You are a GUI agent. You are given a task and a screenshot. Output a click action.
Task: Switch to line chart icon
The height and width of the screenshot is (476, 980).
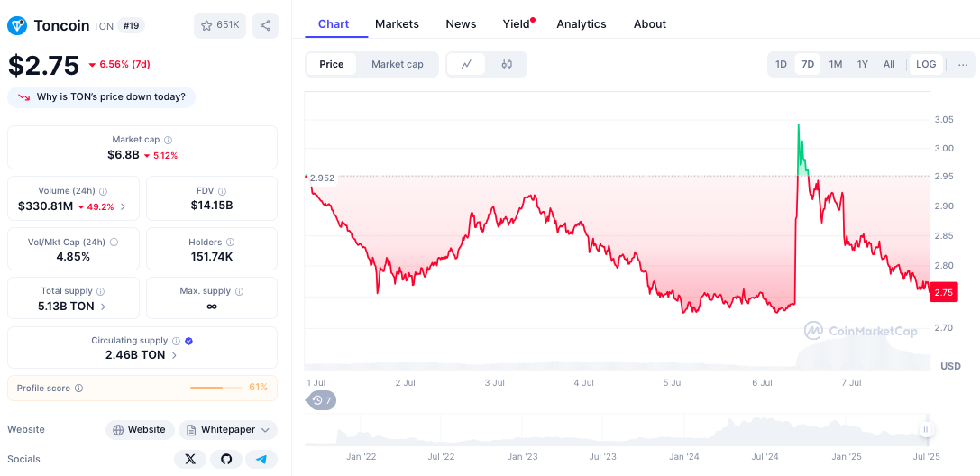(x=466, y=64)
